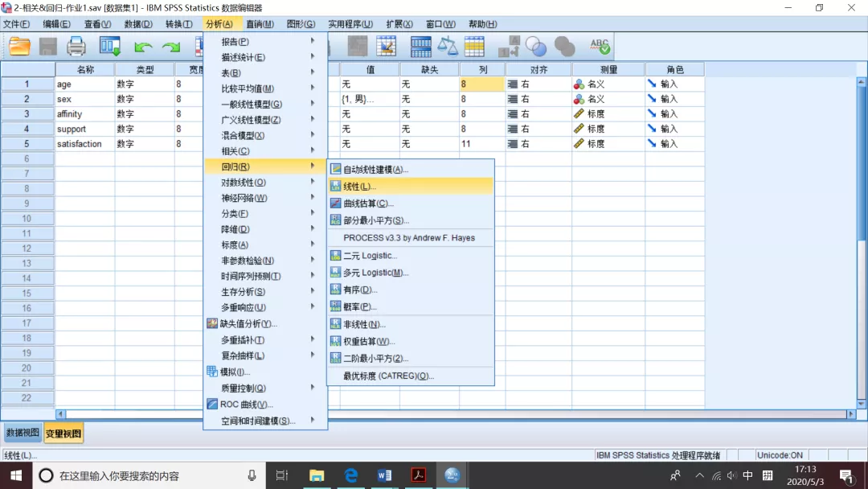
Task: Click the Print toolbar icon
Action: [x=76, y=47]
